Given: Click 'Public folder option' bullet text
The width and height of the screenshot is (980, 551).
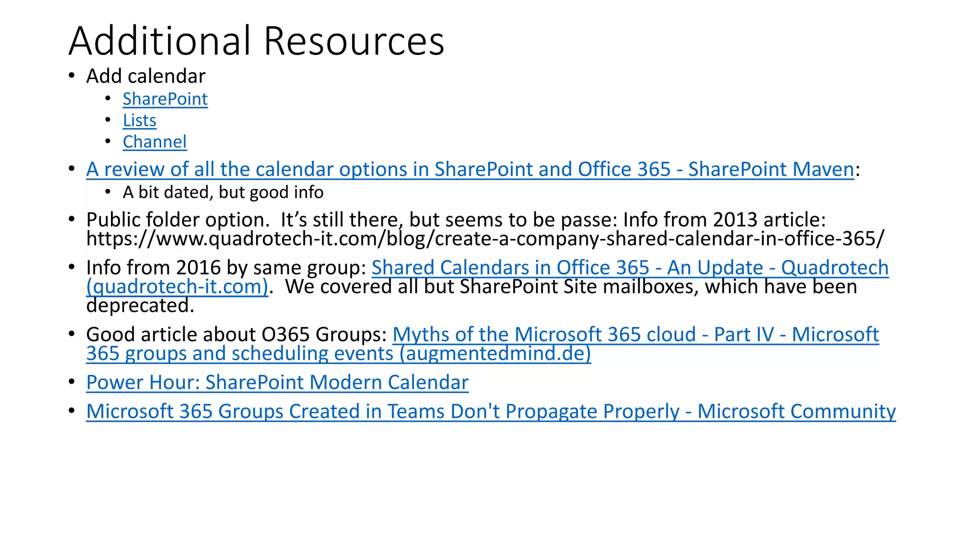Looking at the screenshot, I should tap(178, 220).
